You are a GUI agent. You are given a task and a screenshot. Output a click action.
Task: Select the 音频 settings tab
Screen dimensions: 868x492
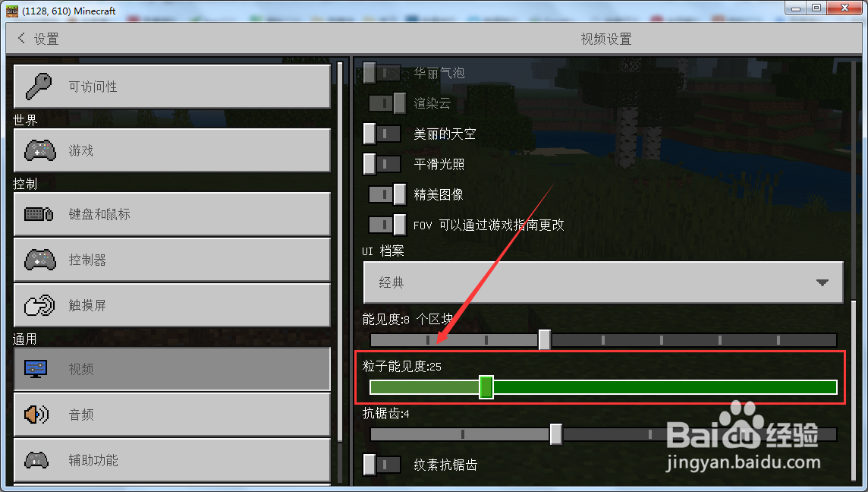click(x=171, y=415)
